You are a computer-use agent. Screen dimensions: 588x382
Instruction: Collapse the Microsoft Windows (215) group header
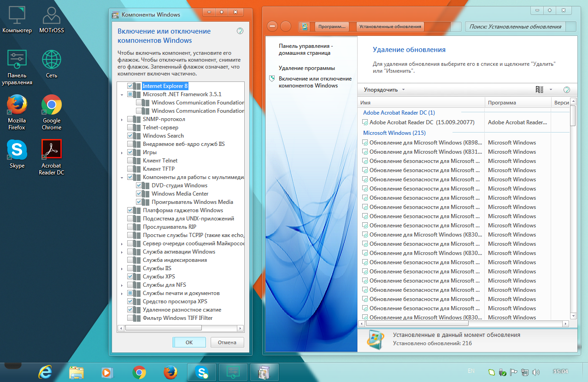point(394,133)
